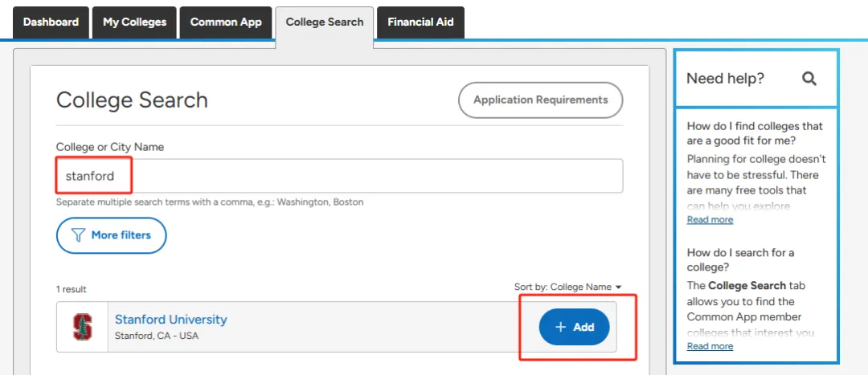Open Sort by College Name dropdown
868x375 pixels.
(568, 287)
